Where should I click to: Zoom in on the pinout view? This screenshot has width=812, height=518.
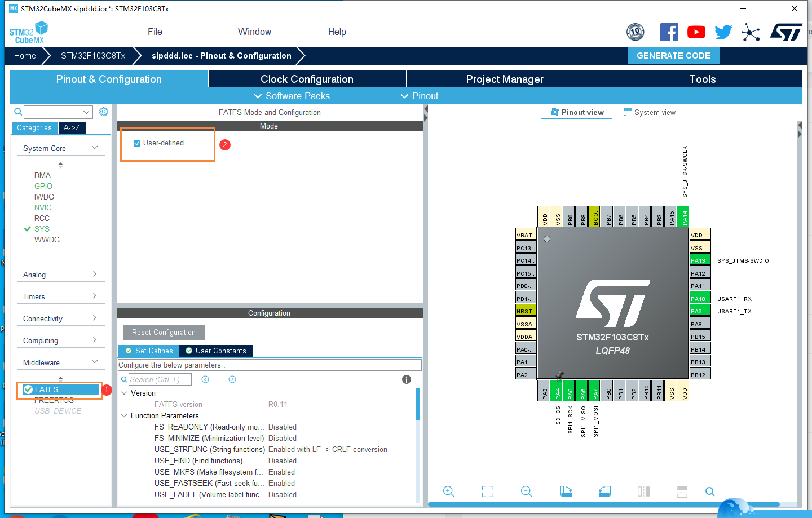(448, 491)
